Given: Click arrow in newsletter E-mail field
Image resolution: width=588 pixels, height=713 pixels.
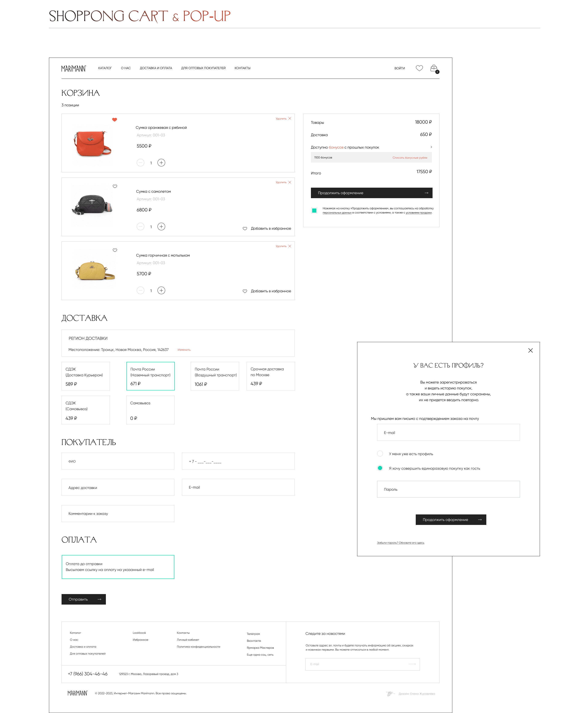Looking at the screenshot, I should [412, 664].
